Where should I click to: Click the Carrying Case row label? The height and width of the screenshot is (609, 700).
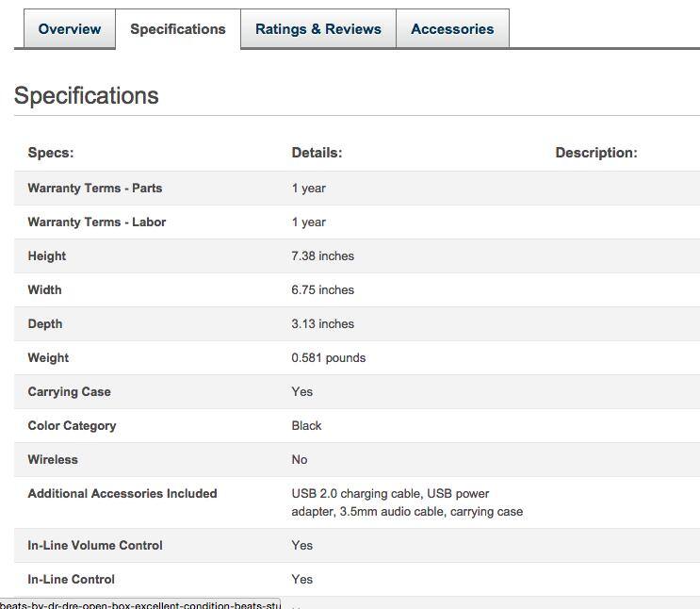tap(70, 392)
